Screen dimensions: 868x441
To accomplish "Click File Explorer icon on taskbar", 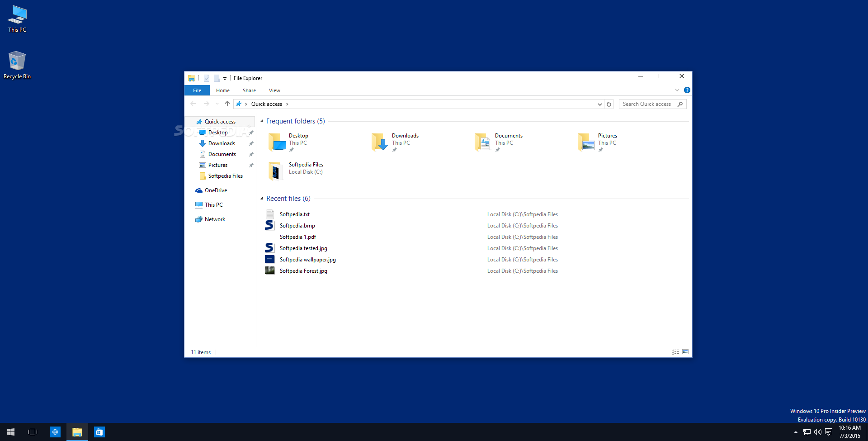I will coord(77,432).
